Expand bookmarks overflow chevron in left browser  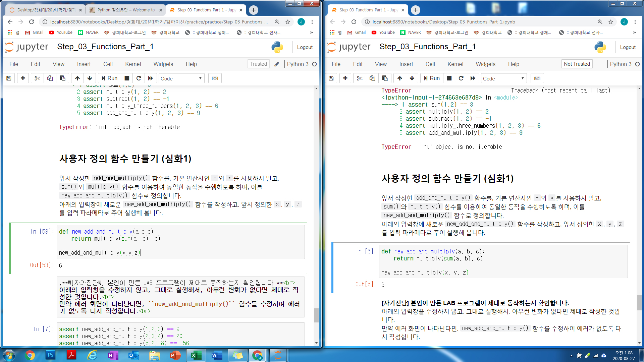312,33
